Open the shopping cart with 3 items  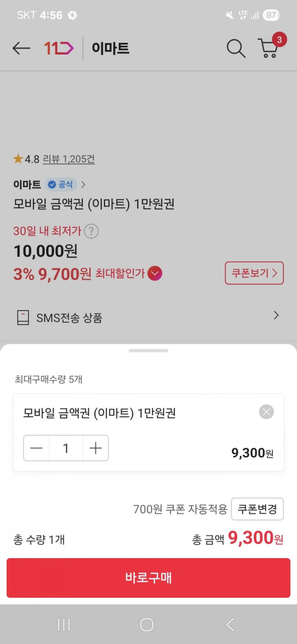point(269,48)
